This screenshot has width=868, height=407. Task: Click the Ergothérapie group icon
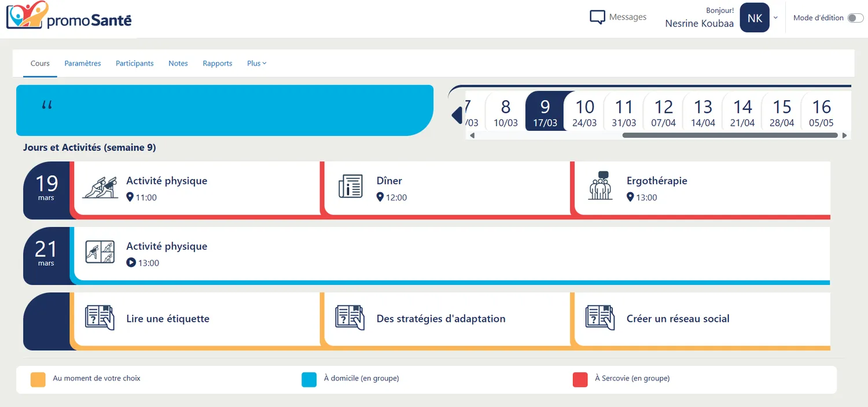tap(600, 186)
